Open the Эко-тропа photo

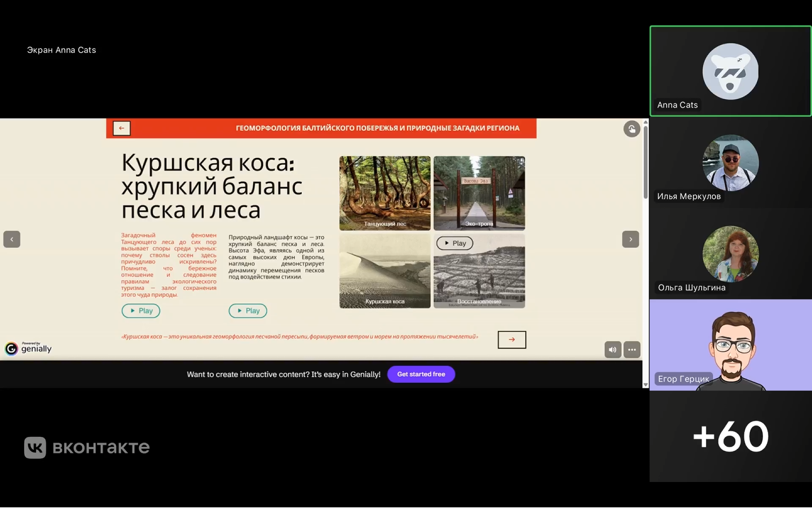click(479, 193)
